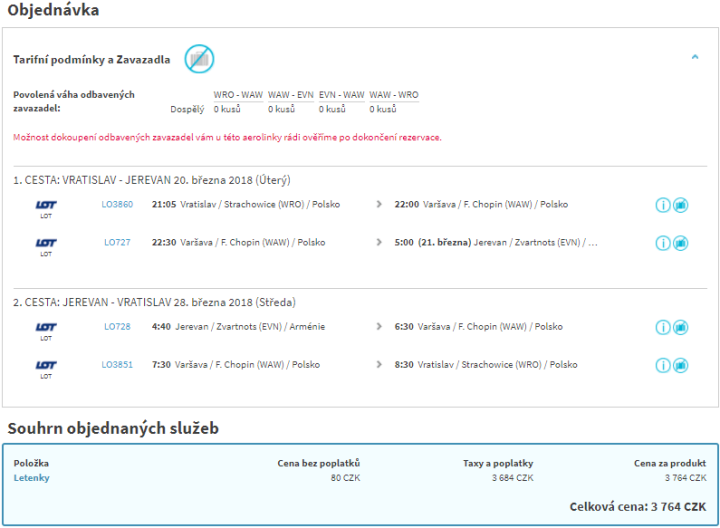Viewport: 720px width, 528px height.
Task: Click baggage icon for flight LO727
Action: pos(680,243)
